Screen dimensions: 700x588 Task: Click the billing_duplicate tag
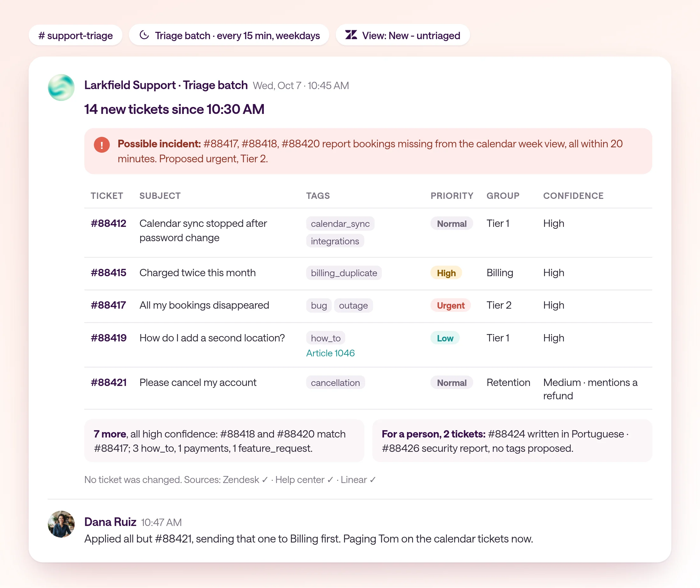tap(344, 273)
